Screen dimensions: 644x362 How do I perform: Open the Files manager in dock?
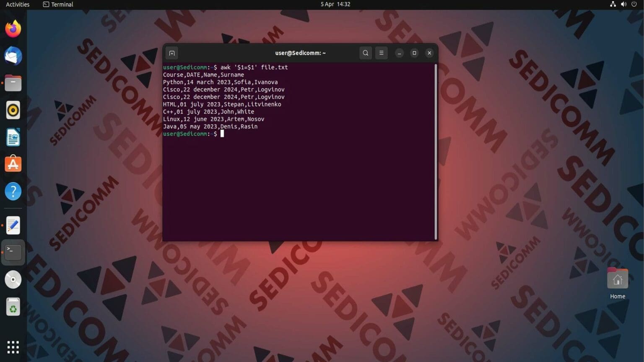tap(13, 83)
